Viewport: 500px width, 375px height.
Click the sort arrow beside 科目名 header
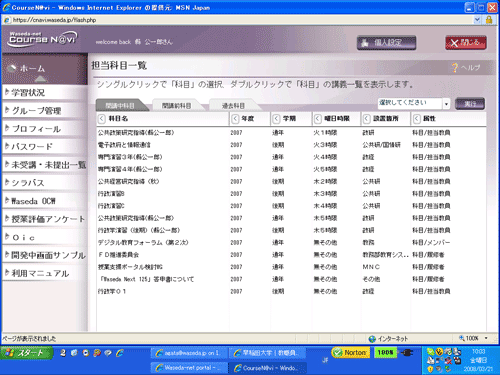102,119
